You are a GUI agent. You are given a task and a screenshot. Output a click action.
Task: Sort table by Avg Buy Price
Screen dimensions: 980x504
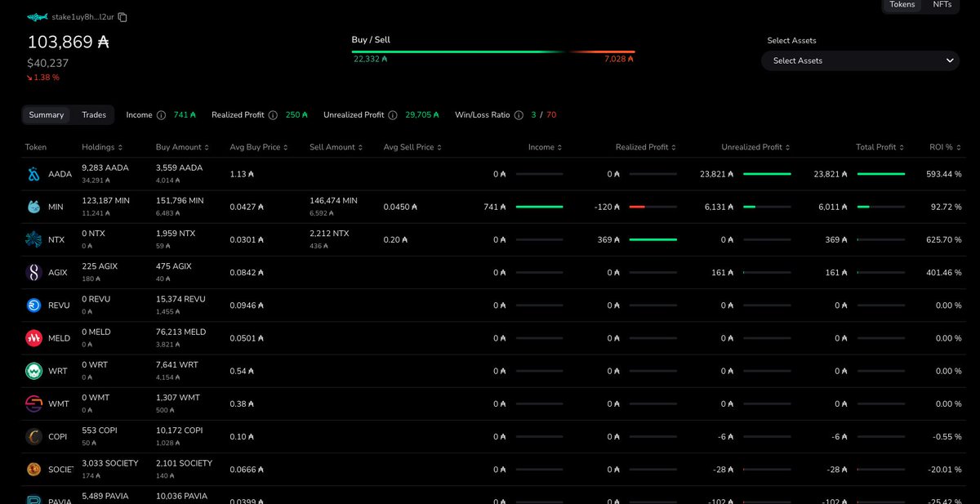click(x=259, y=147)
